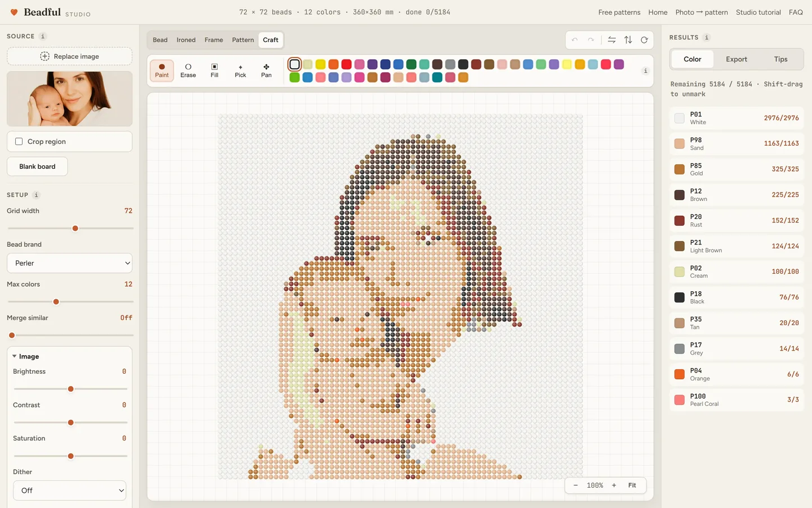Screen dimensions: 812x508
Task: Open the Studio tutorial link
Action: (x=758, y=12)
